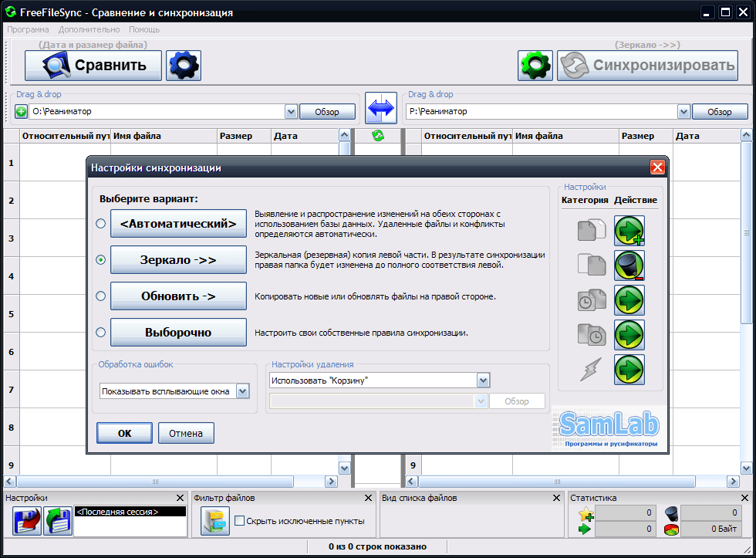This screenshot has width=756, height=558.
Task: Click Обзор next to the O:\Реаниматор path
Action: pyautogui.click(x=327, y=112)
